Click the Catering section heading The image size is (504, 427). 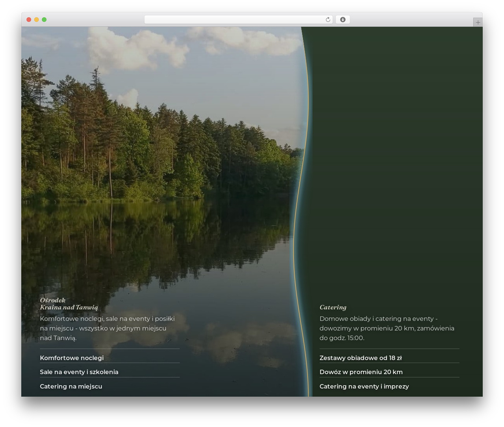(333, 307)
